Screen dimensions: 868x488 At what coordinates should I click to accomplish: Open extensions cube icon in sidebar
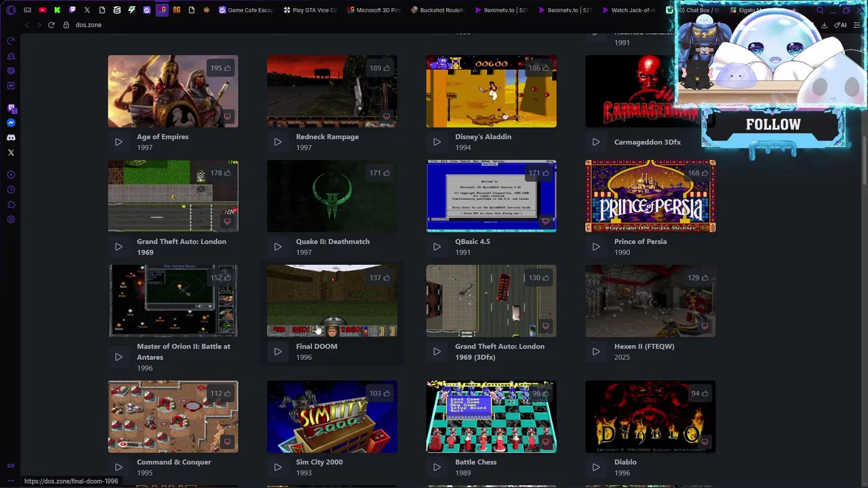coord(11,205)
